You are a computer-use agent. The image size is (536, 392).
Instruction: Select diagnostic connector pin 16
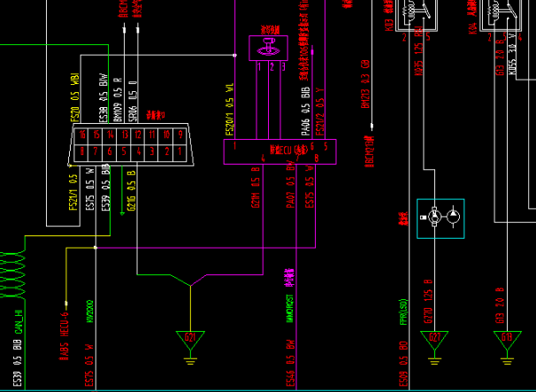pos(82,135)
